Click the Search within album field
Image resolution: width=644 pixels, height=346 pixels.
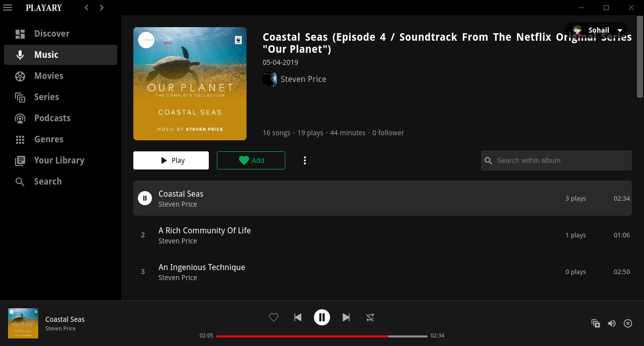pos(556,160)
